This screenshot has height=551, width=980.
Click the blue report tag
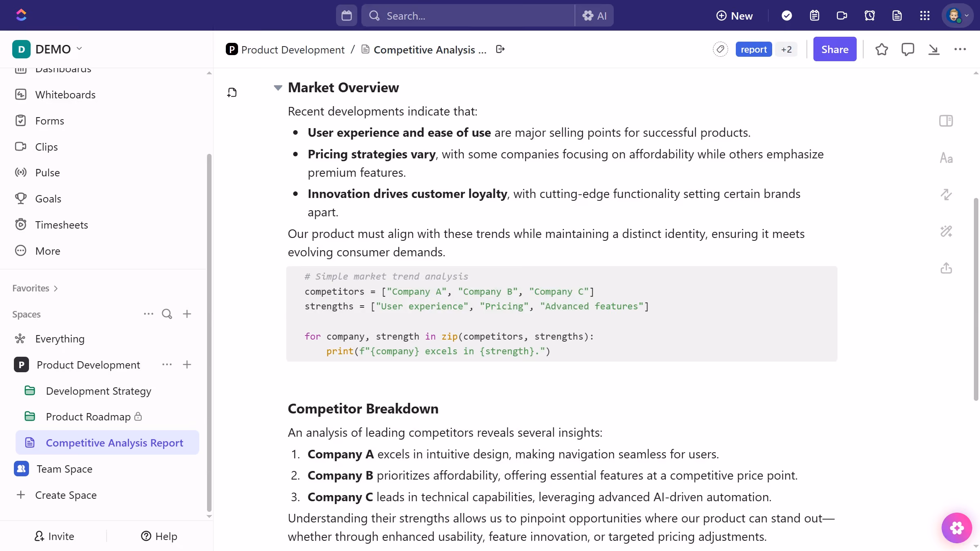click(x=753, y=49)
